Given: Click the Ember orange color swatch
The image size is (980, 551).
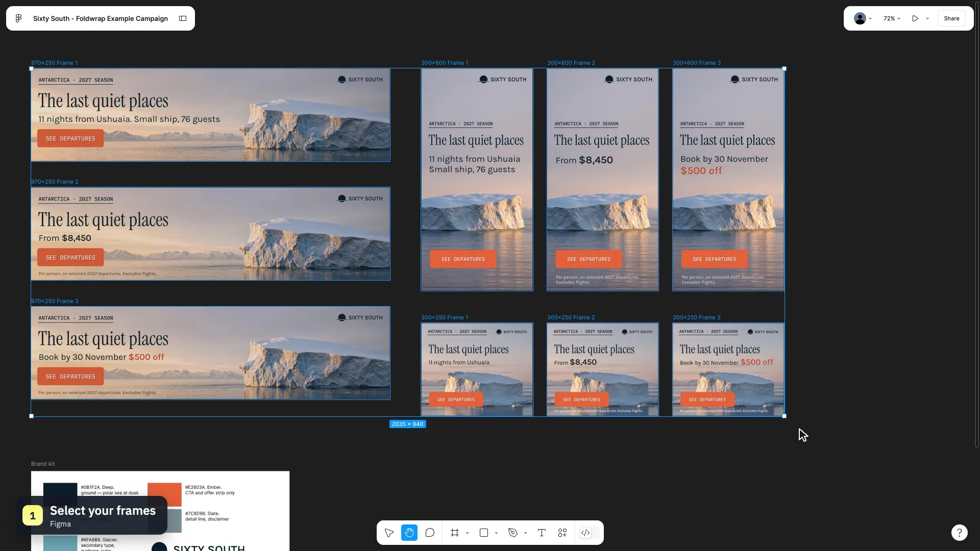Looking at the screenshot, I should click(164, 495).
